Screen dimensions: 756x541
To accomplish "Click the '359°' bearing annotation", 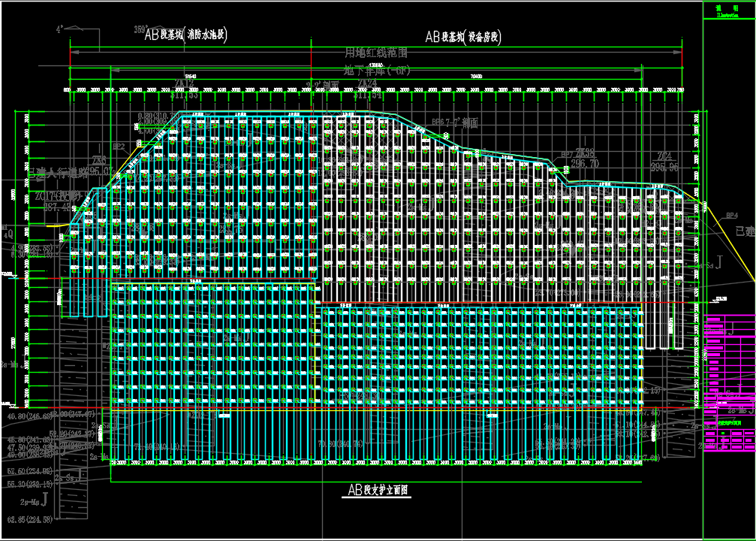I will [140, 30].
